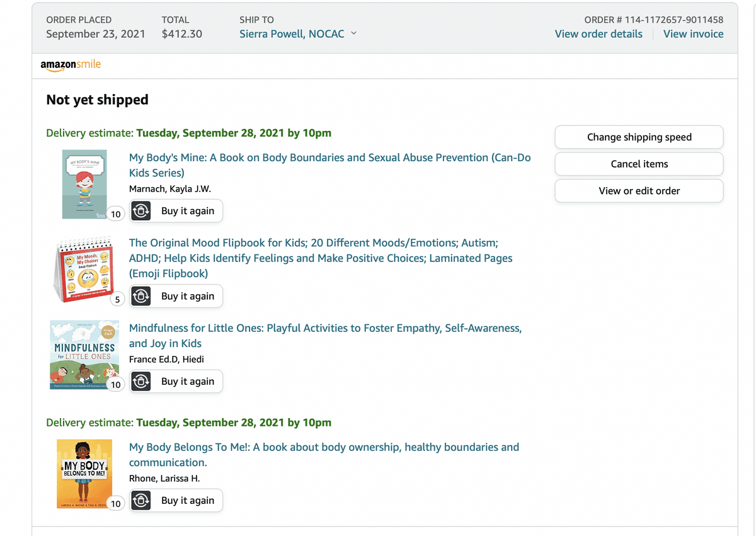Click Change shipping speed button

coord(639,137)
